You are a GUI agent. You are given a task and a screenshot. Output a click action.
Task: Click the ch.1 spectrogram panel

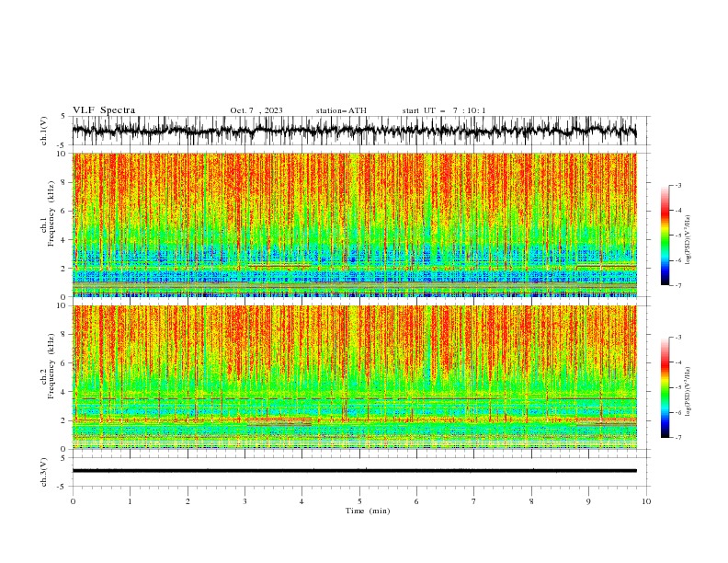tap(354, 224)
